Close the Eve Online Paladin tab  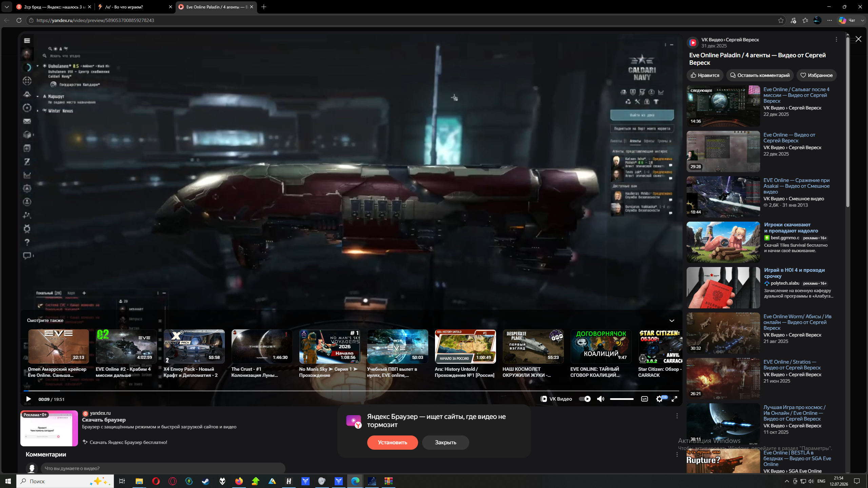[x=251, y=7]
